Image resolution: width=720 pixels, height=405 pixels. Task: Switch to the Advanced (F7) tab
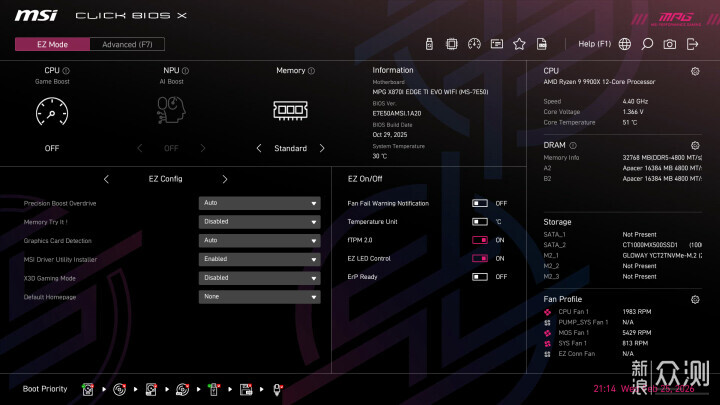(127, 45)
